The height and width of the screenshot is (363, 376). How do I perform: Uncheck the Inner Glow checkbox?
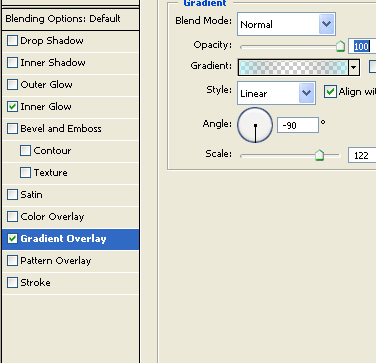click(12, 107)
